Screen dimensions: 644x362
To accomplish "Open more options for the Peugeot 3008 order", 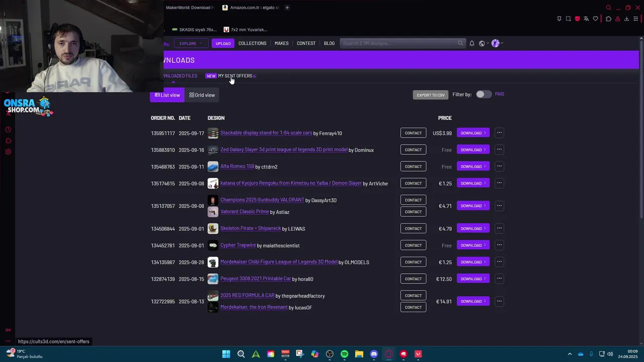I will click(x=499, y=279).
